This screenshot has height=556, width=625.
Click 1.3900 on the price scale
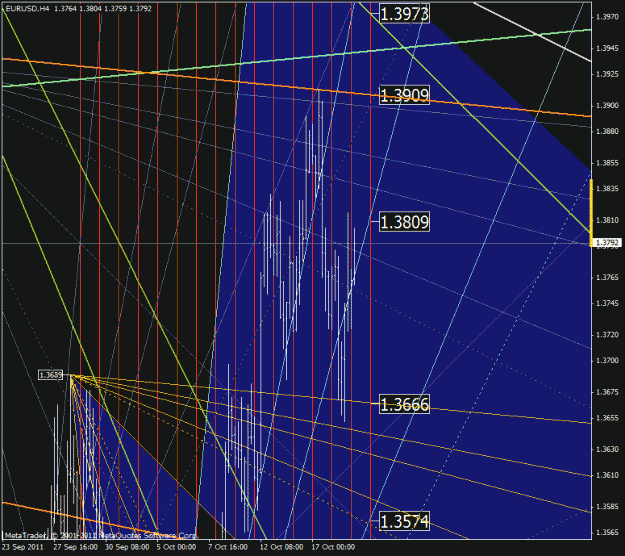click(x=607, y=106)
